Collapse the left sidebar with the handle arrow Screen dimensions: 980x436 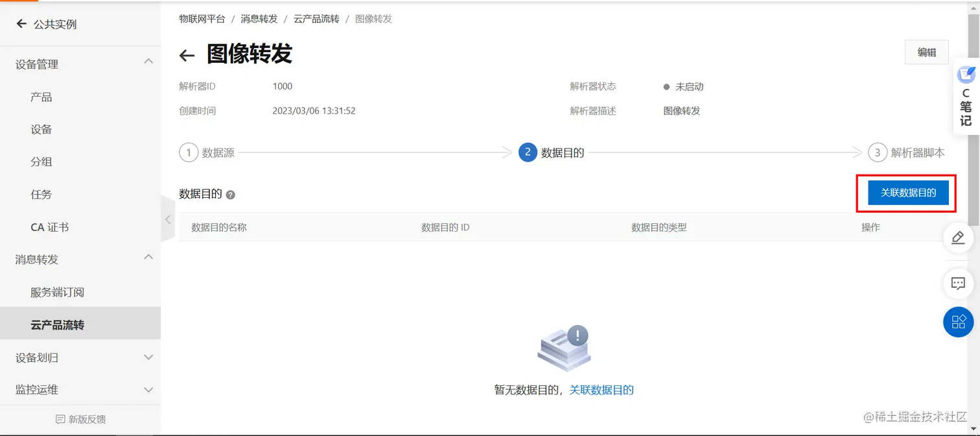coord(168,219)
